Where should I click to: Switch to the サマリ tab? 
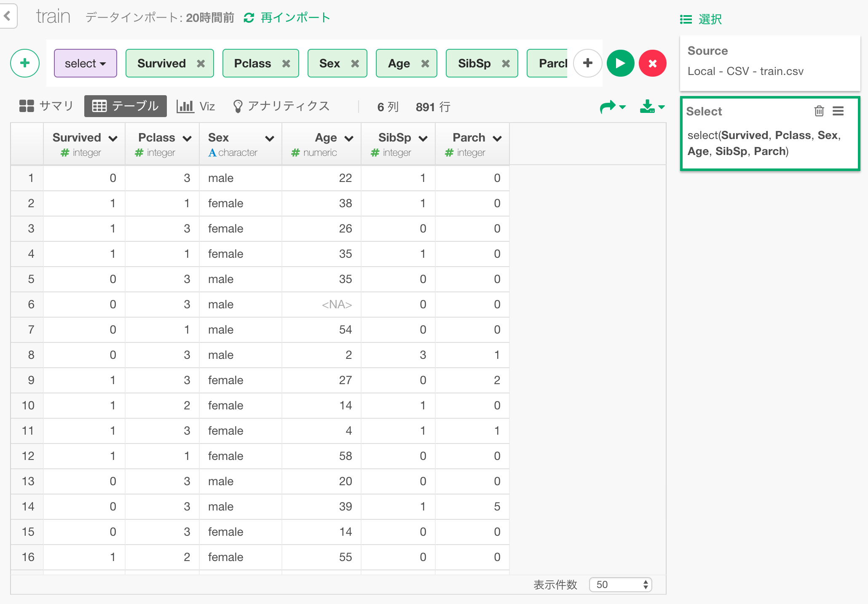[47, 106]
